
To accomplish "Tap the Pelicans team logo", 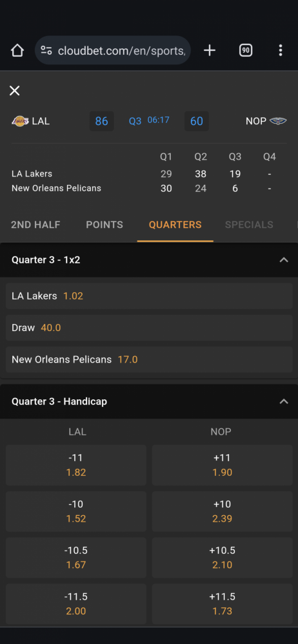I will click(278, 121).
